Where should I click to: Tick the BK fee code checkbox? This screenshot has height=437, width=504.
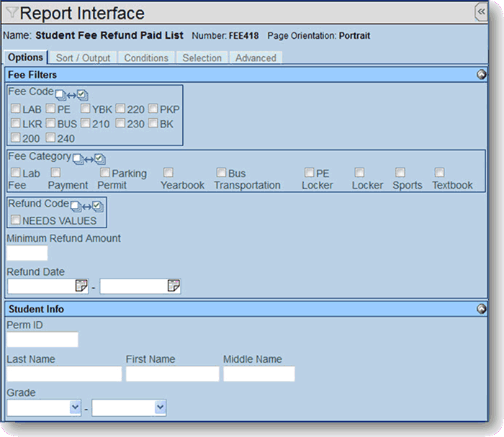click(153, 123)
